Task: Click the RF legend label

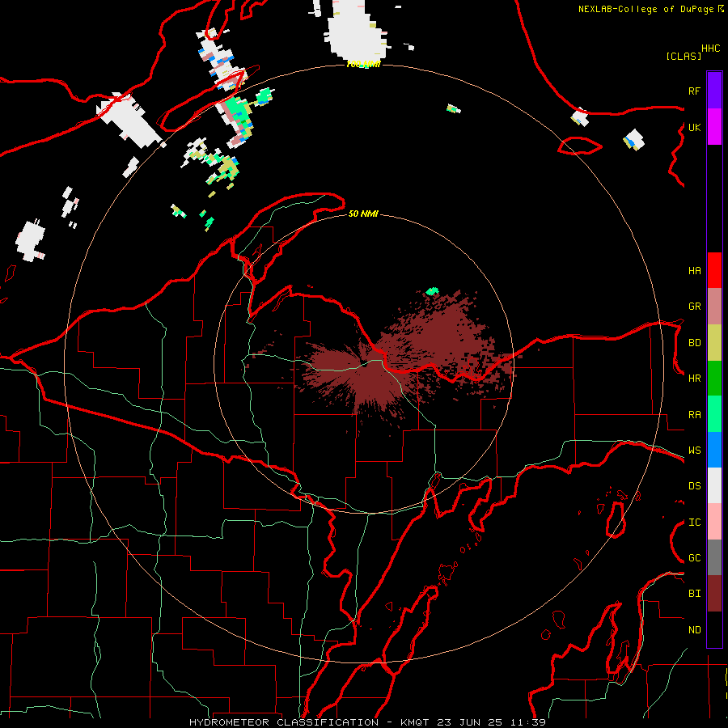Action: 694,91
